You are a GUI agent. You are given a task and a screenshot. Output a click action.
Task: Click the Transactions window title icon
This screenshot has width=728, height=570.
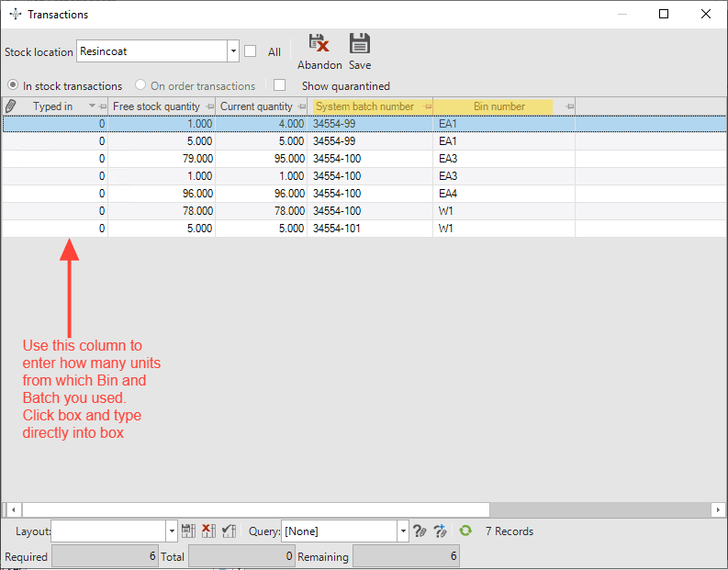[x=16, y=15]
